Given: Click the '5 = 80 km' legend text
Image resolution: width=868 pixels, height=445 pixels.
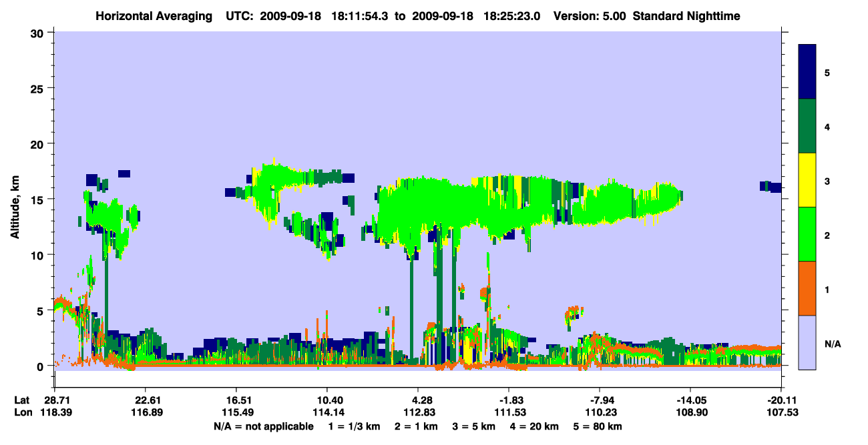Looking at the screenshot, I should tap(598, 426).
